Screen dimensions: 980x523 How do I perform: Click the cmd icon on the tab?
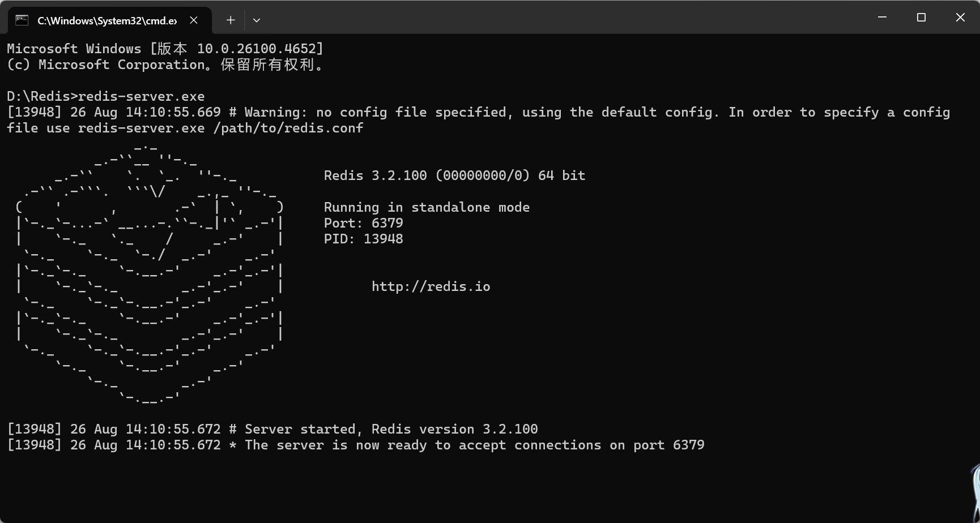22,20
